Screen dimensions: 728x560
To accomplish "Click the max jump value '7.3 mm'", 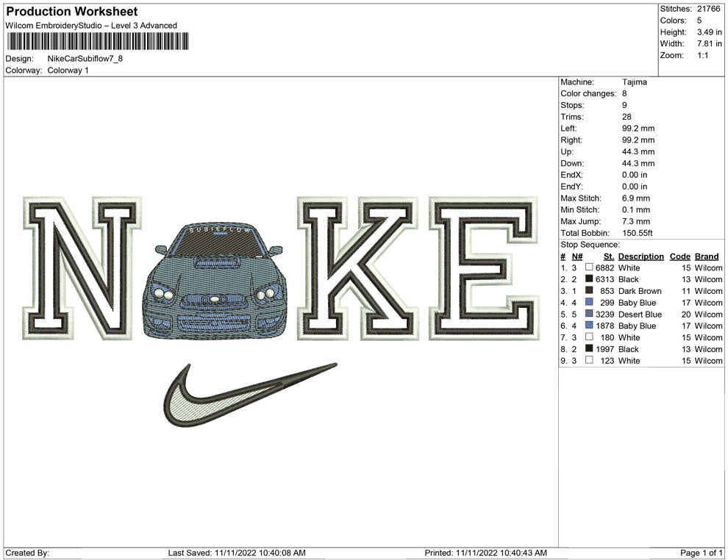I will point(636,221).
